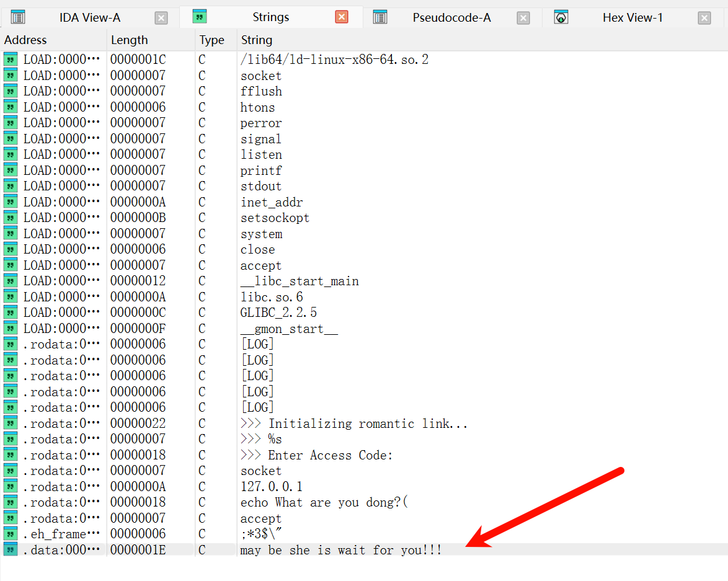Screen dimensions: 728x581
Task: Click the row icon for 'system' string
Action: pos(10,234)
